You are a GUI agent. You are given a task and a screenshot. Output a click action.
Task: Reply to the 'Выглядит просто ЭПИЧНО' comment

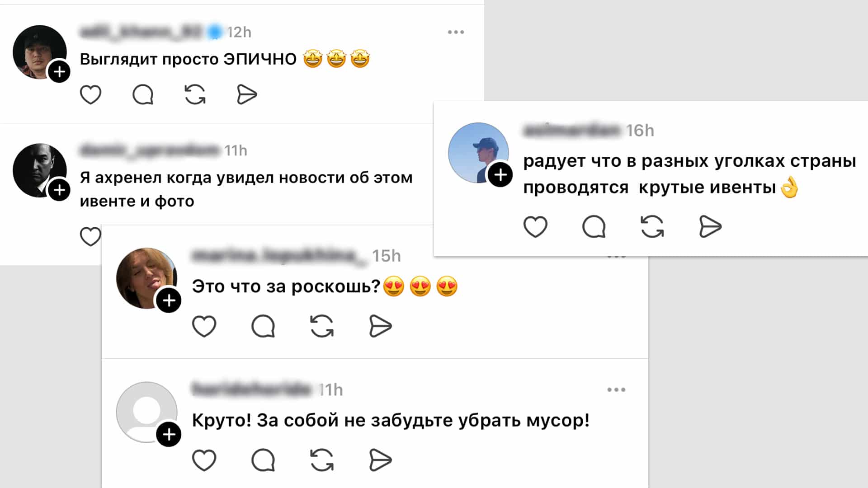tap(143, 95)
